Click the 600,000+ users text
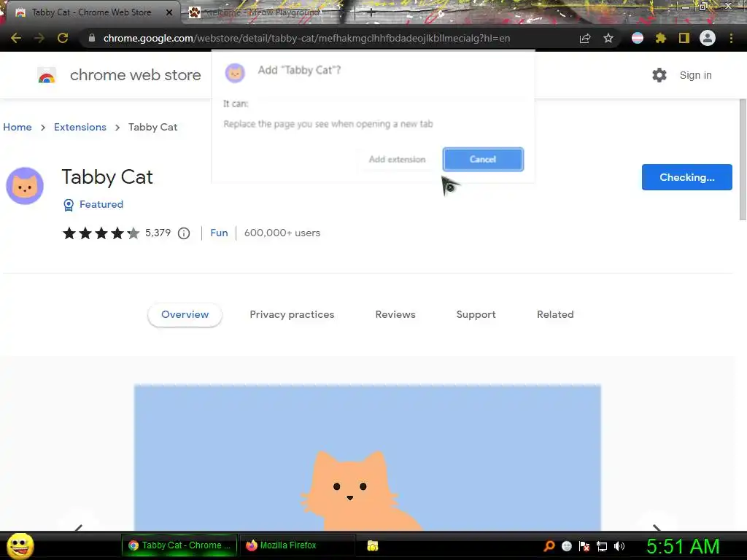The height and width of the screenshot is (560, 747). click(282, 233)
